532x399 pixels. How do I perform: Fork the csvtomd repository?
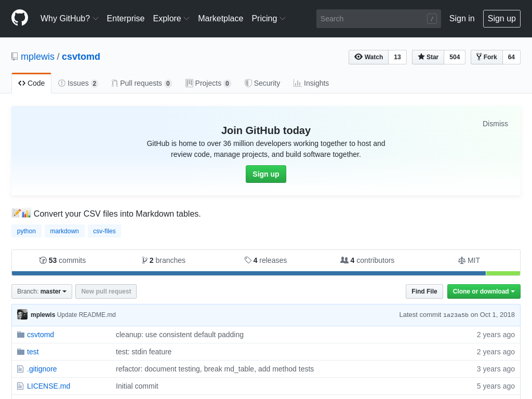[487, 57]
